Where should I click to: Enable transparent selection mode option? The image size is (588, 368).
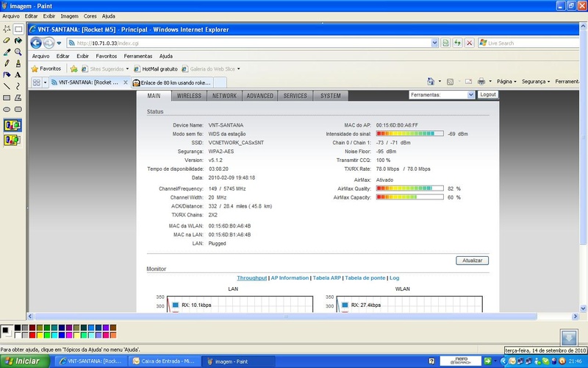click(12, 140)
